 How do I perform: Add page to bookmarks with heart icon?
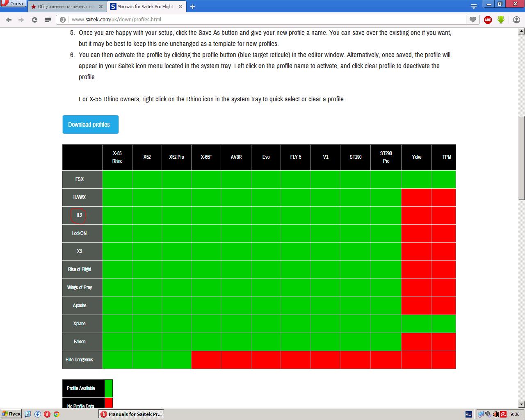pyautogui.click(x=473, y=19)
